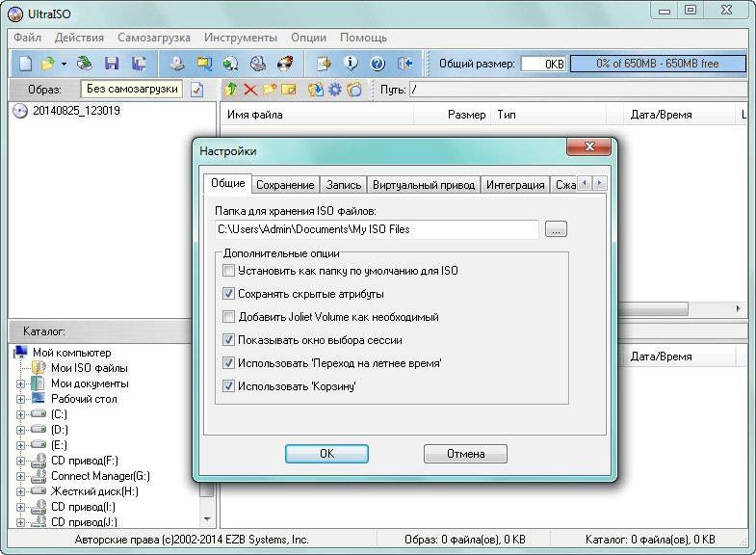
Task: Expand the (D:) drive node
Action: point(20,431)
